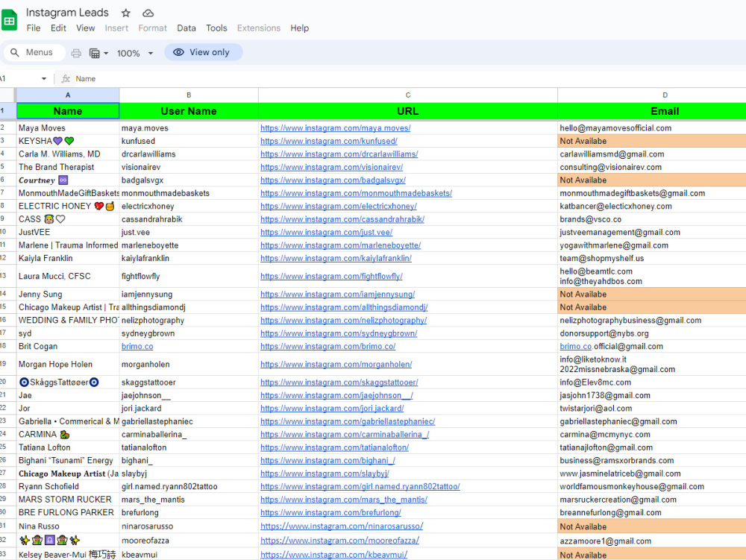The width and height of the screenshot is (746, 560).
Task: Open the maya.moves Instagram link
Action: pos(336,128)
